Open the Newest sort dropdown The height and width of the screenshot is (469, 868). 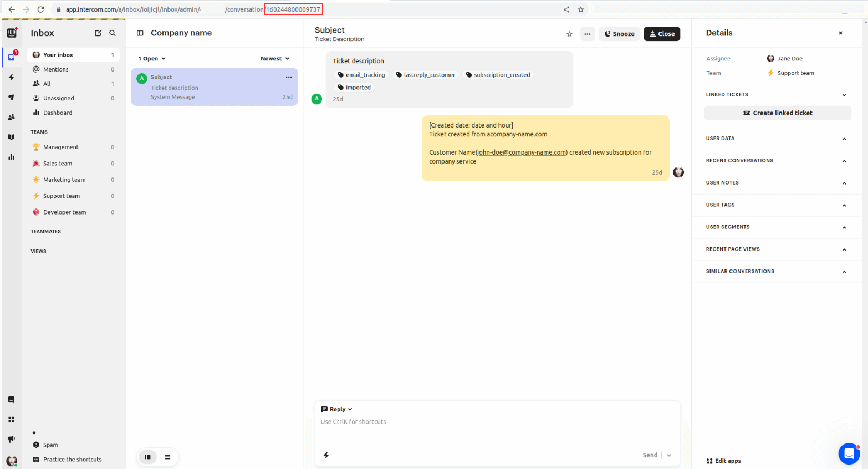[x=275, y=59]
